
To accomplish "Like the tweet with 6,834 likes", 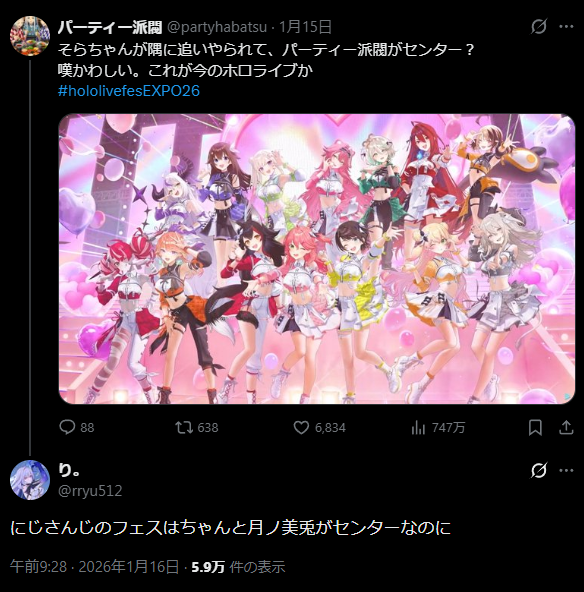I will pos(301,427).
